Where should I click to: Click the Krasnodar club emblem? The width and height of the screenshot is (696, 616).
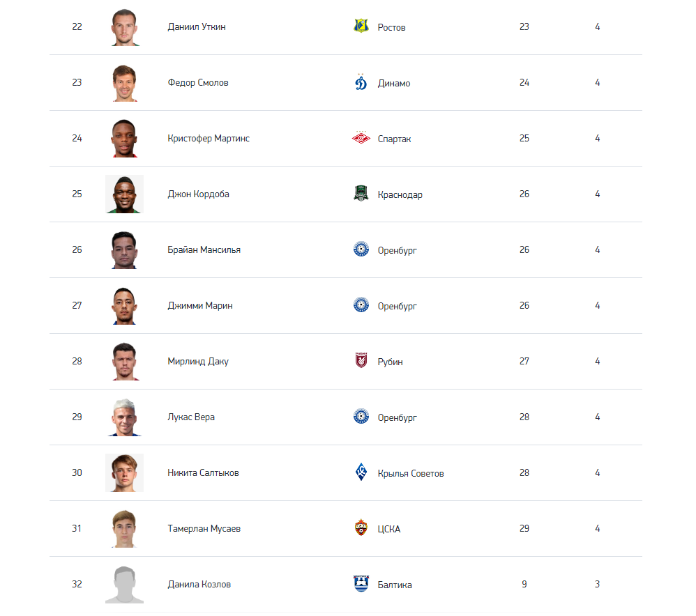pos(361,194)
